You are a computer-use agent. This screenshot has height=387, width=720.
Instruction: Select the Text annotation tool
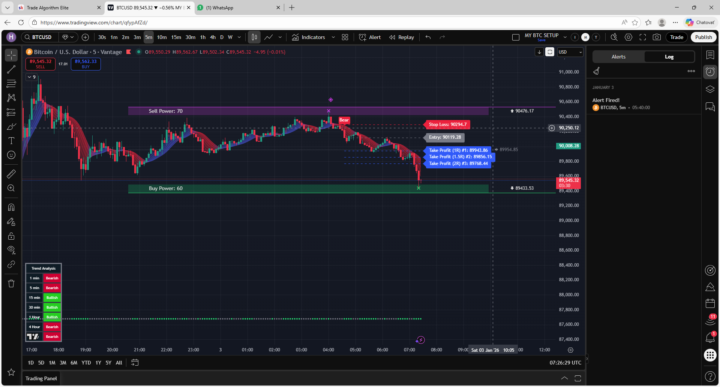[x=11, y=141]
